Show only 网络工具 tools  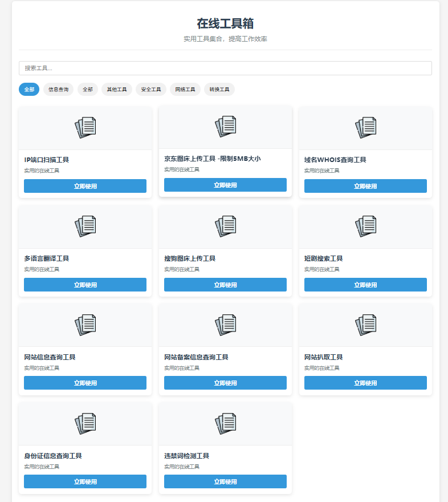pos(185,90)
